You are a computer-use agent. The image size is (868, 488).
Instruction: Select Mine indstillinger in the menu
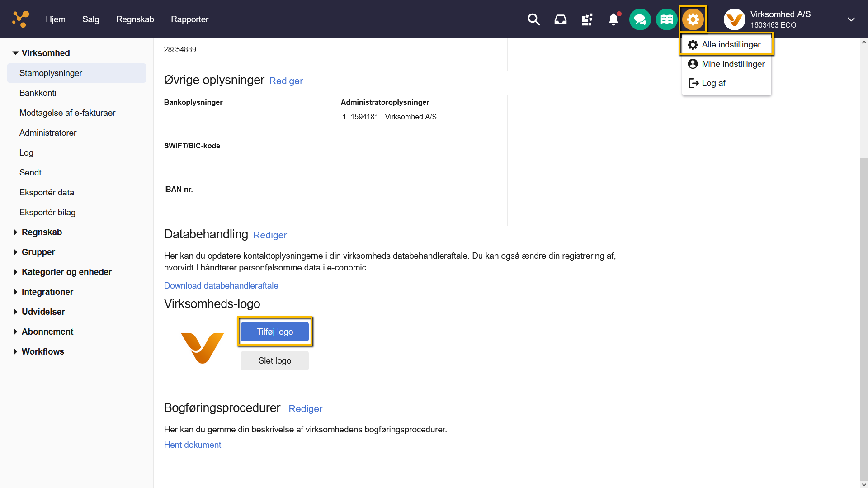coord(726,64)
